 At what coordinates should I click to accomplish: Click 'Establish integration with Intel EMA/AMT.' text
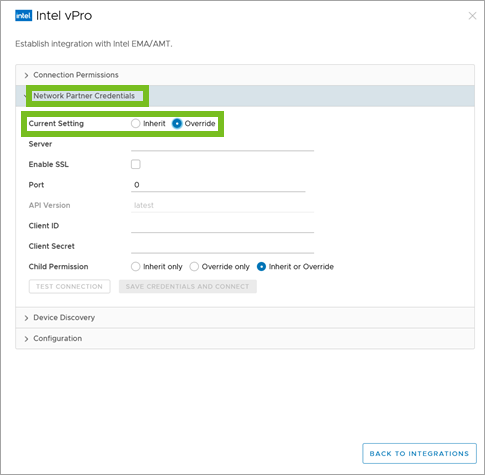pos(94,44)
